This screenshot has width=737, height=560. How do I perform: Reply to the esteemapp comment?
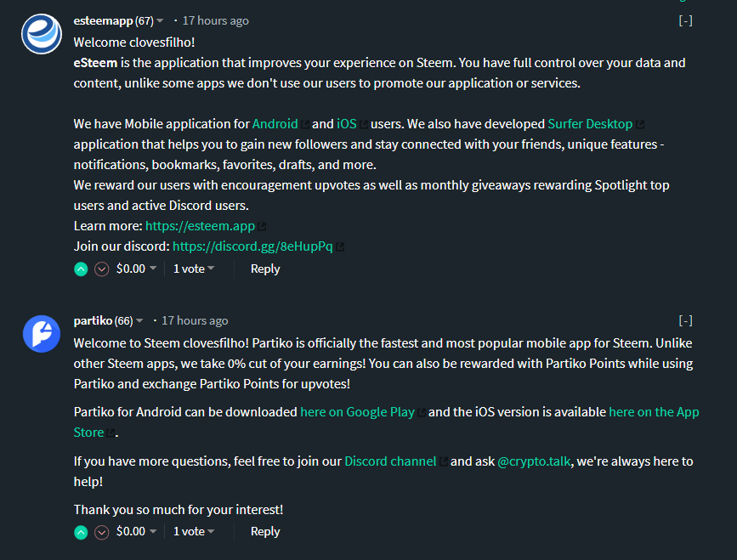pos(265,269)
